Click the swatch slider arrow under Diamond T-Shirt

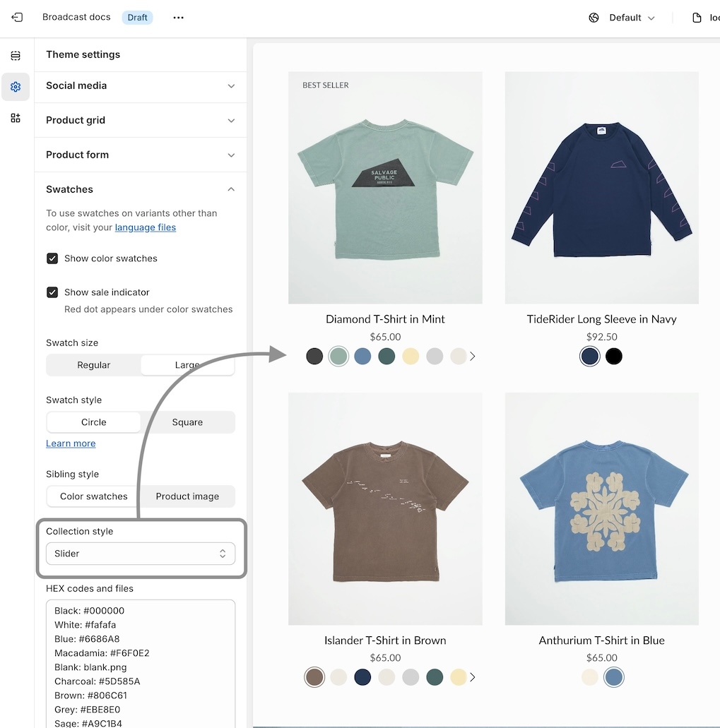tap(473, 357)
